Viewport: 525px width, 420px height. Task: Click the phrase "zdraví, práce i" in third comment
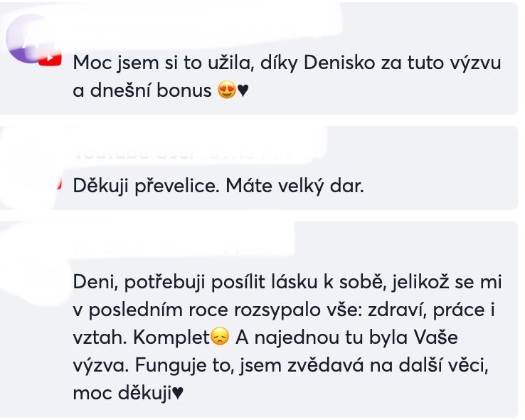click(x=431, y=310)
